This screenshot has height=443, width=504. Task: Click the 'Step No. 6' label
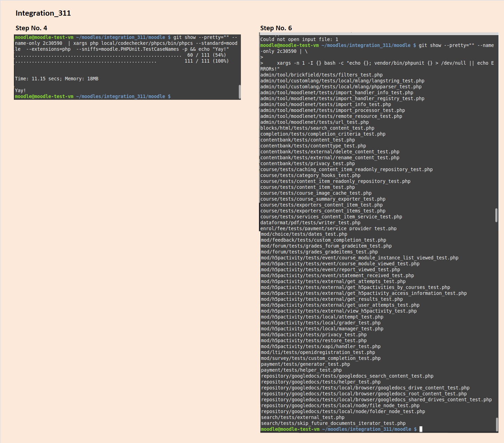(x=276, y=28)
